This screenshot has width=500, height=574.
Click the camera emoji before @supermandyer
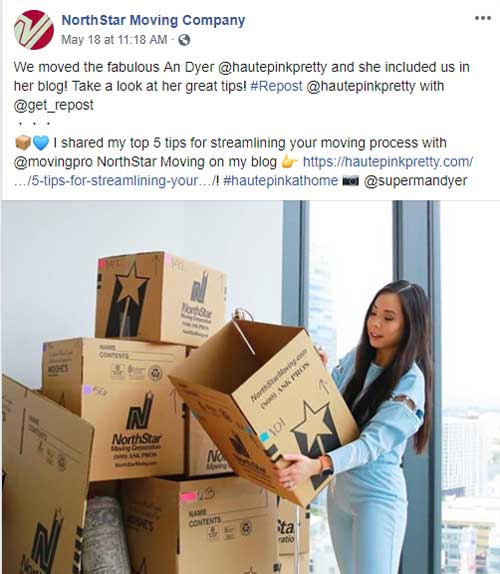[x=350, y=181]
